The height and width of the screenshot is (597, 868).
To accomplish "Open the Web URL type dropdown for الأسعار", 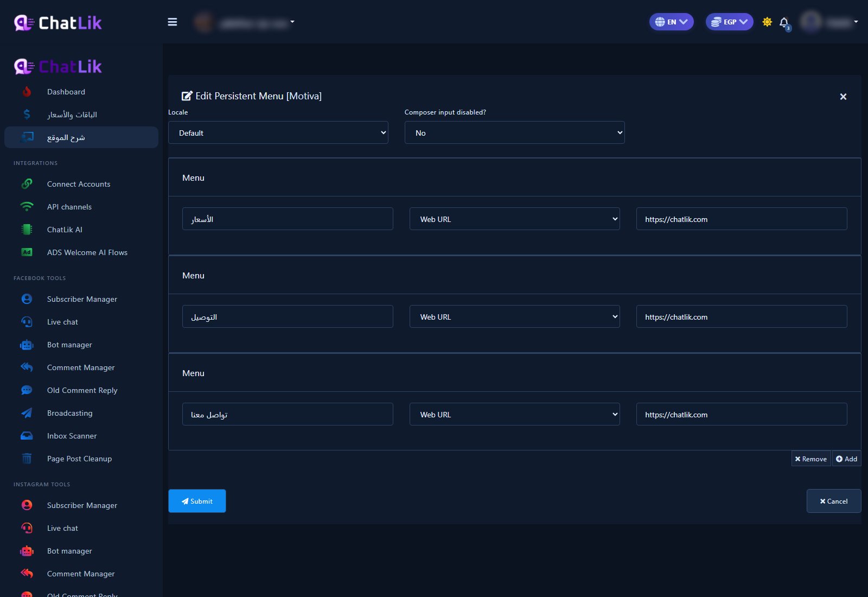I will 515,219.
